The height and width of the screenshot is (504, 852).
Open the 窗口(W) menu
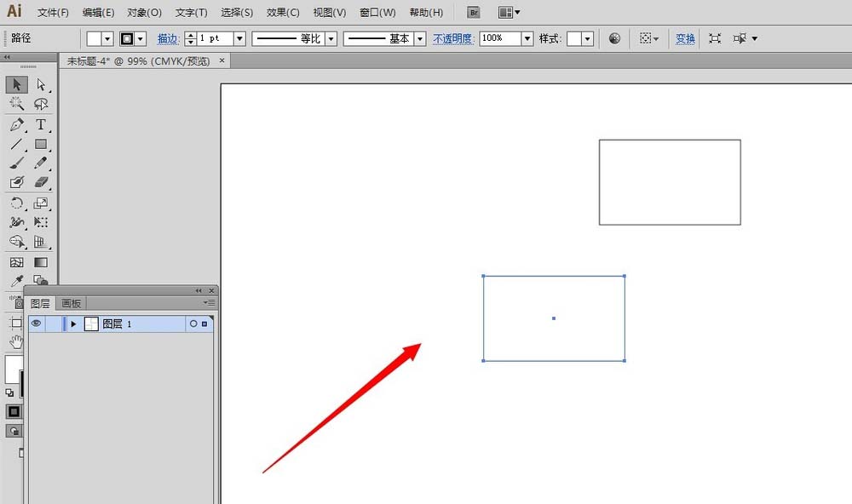[377, 13]
